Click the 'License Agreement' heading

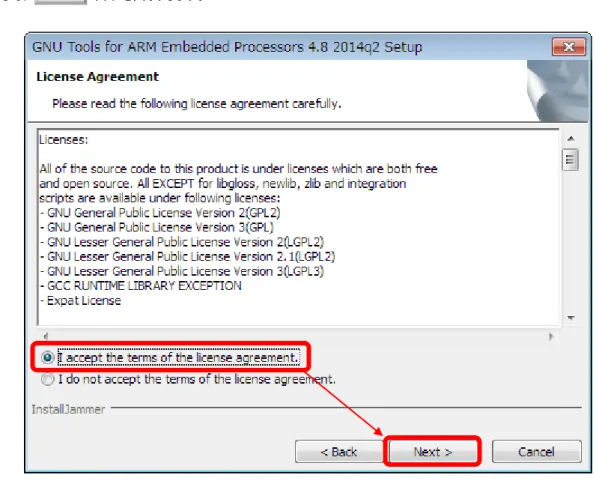97,77
